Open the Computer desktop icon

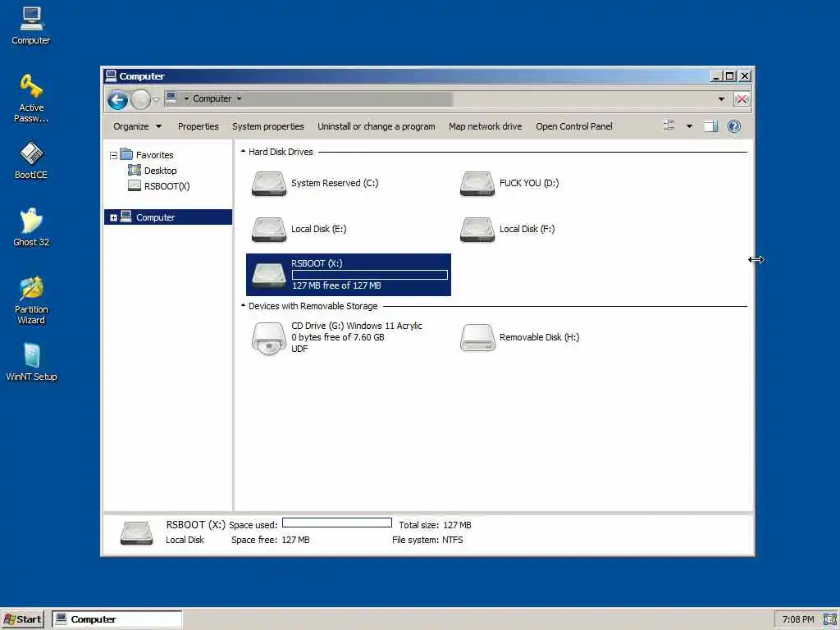(31, 25)
